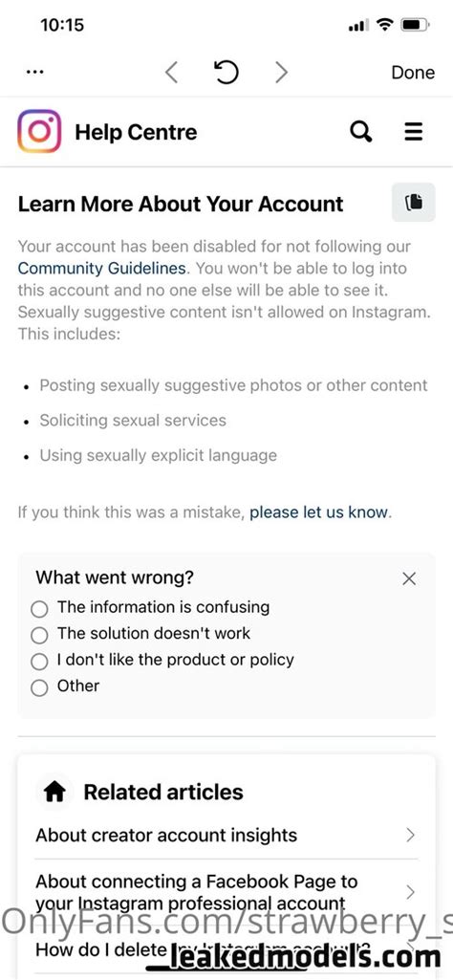Image resolution: width=453 pixels, height=980 pixels.
Task: Open the Facebook Page connecting article chevron
Action: click(410, 892)
